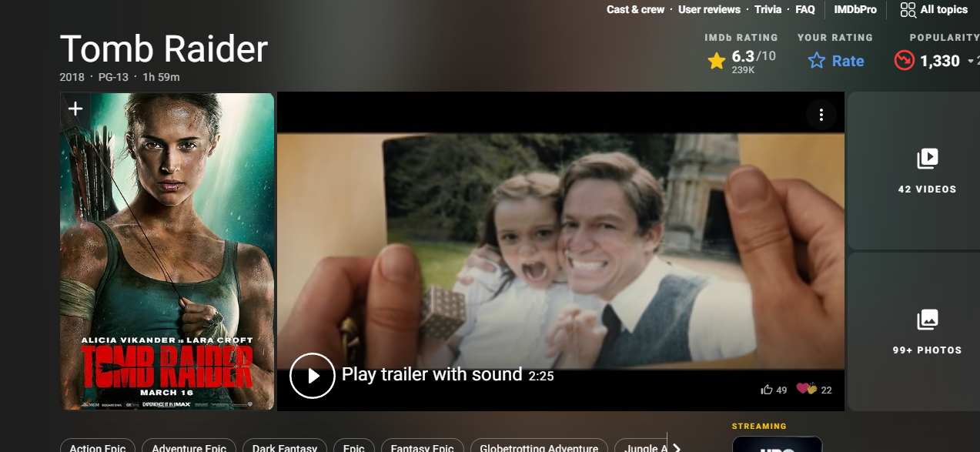Go to Cast & crew page
This screenshot has width=980, height=452.
point(635,9)
